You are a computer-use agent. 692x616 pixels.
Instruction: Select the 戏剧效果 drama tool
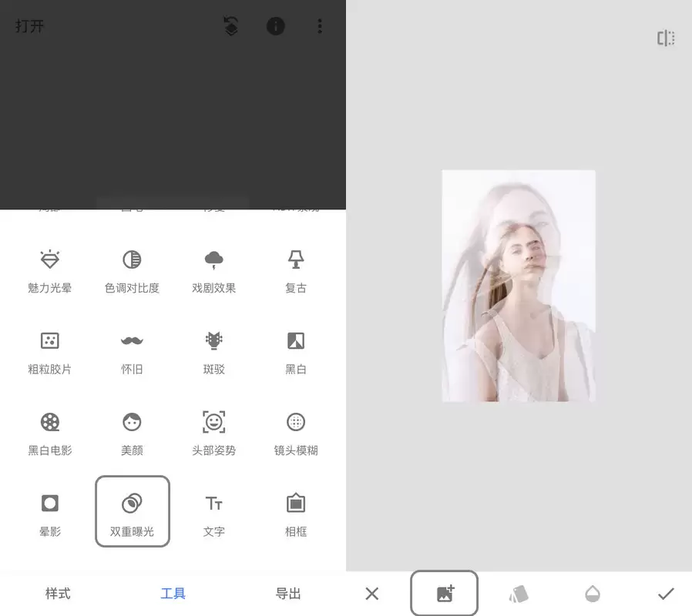(213, 271)
